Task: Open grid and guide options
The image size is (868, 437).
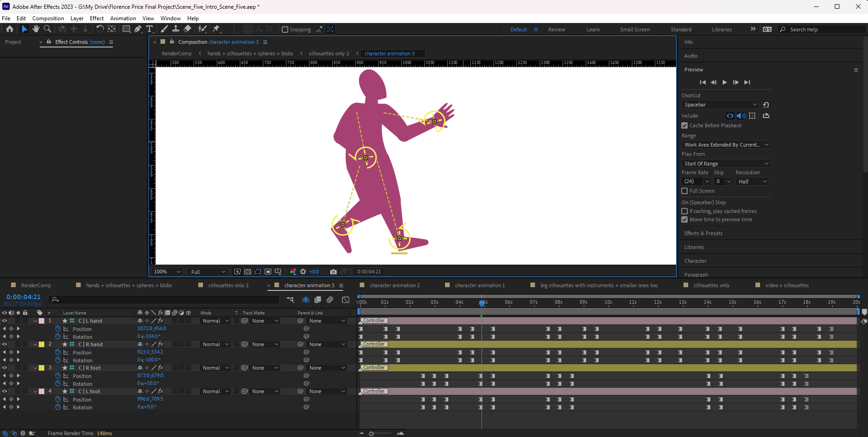Action: (x=278, y=272)
